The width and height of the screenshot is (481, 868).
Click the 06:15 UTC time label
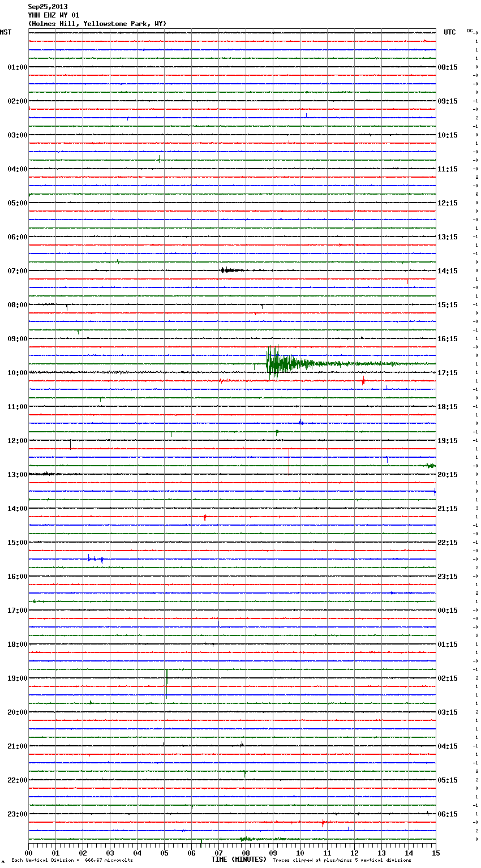click(x=448, y=814)
